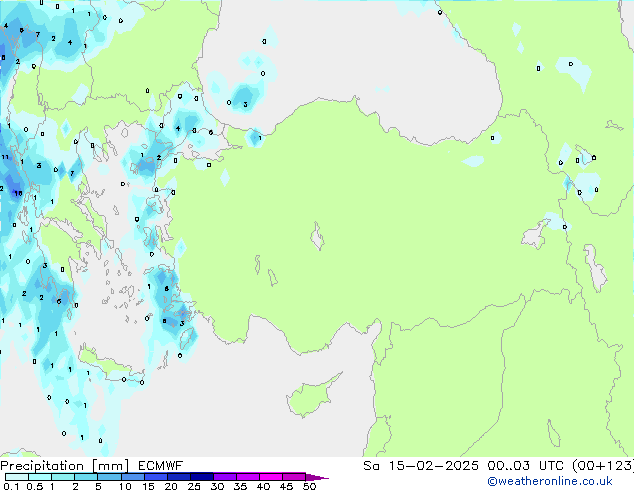Select the 35–40 mm legend color box
Image resolution: width=634 pixels, height=490 pixels.
248,477
